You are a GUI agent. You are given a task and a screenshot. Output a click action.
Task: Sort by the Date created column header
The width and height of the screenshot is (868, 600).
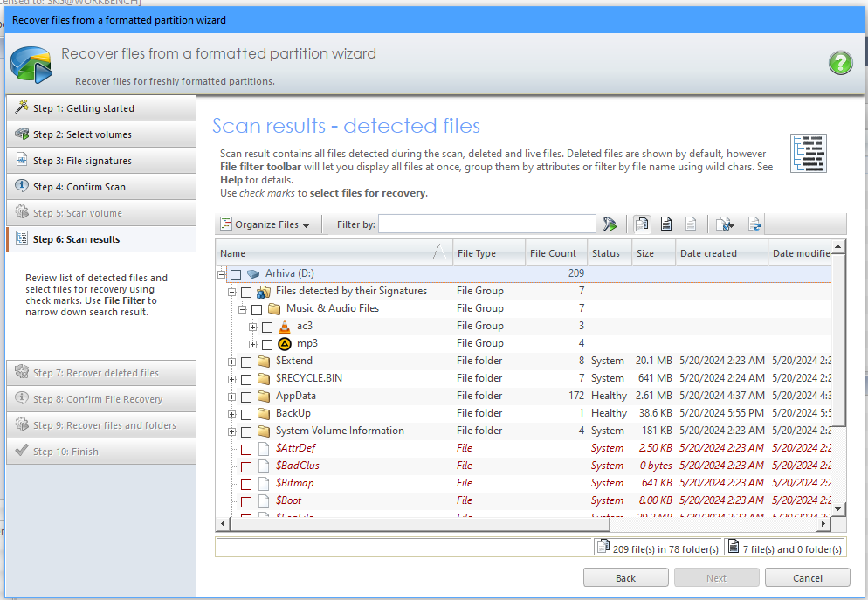(x=721, y=253)
